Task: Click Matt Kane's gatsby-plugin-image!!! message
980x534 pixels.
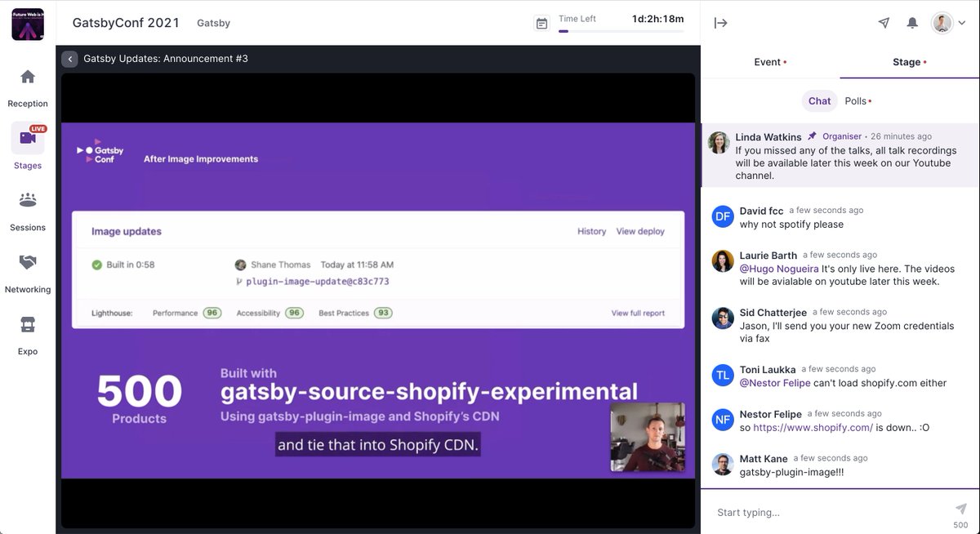Action: (792, 472)
